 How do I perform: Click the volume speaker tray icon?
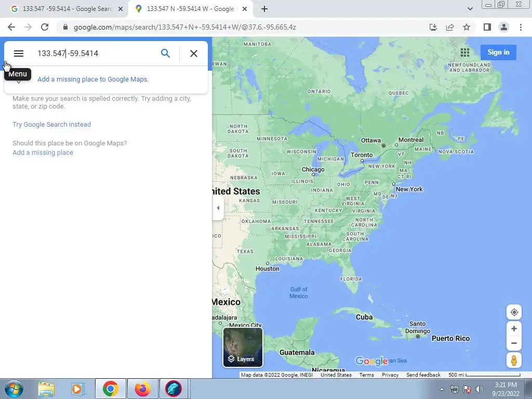[480, 389]
